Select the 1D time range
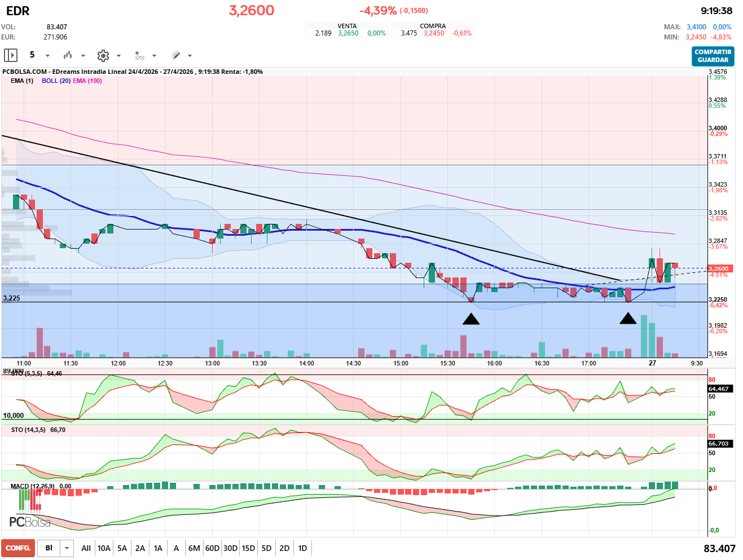Image resolution: width=743 pixels, height=560 pixels. pyautogui.click(x=302, y=548)
